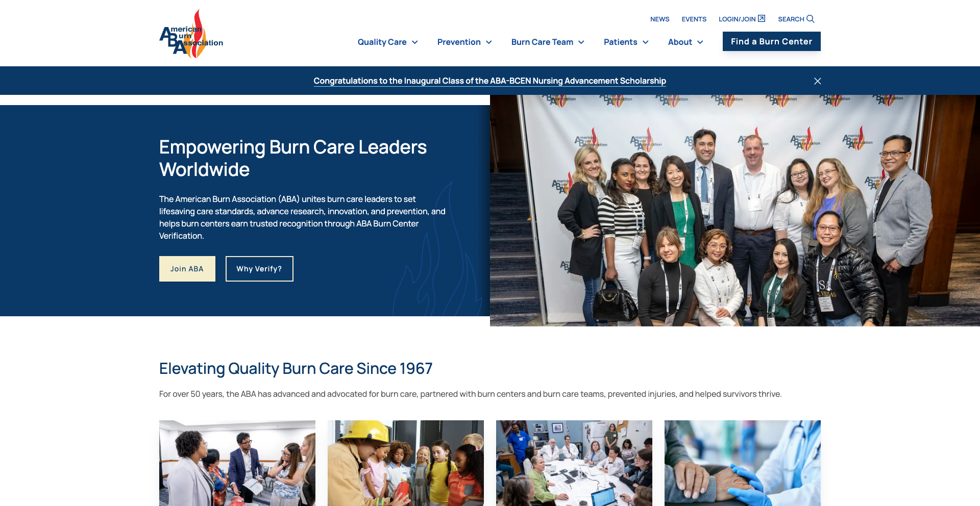
Task: Open the Quality Care menu
Action: coord(382,42)
